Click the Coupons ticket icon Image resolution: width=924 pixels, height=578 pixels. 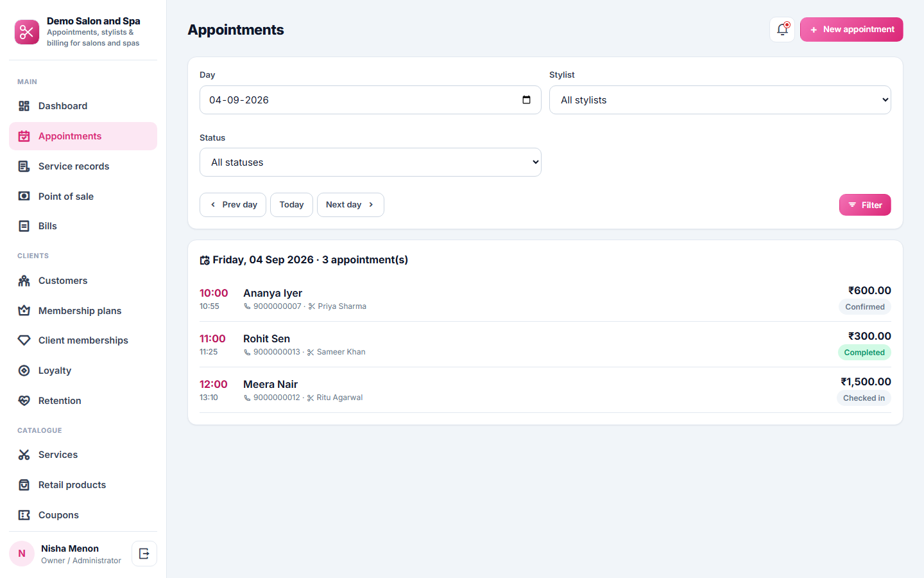coord(24,515)
